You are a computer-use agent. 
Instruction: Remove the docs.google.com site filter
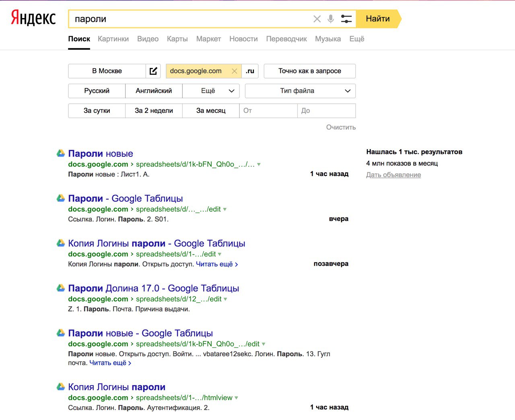235,71
